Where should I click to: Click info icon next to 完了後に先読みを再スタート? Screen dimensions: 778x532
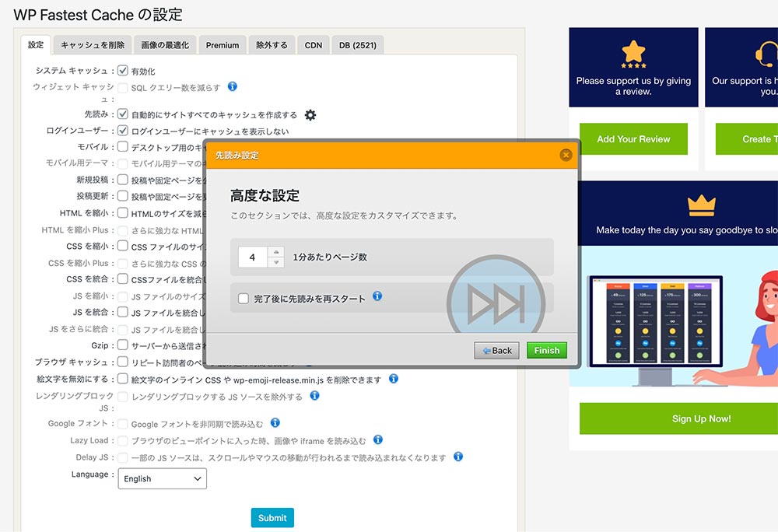[x=377, y=297]
